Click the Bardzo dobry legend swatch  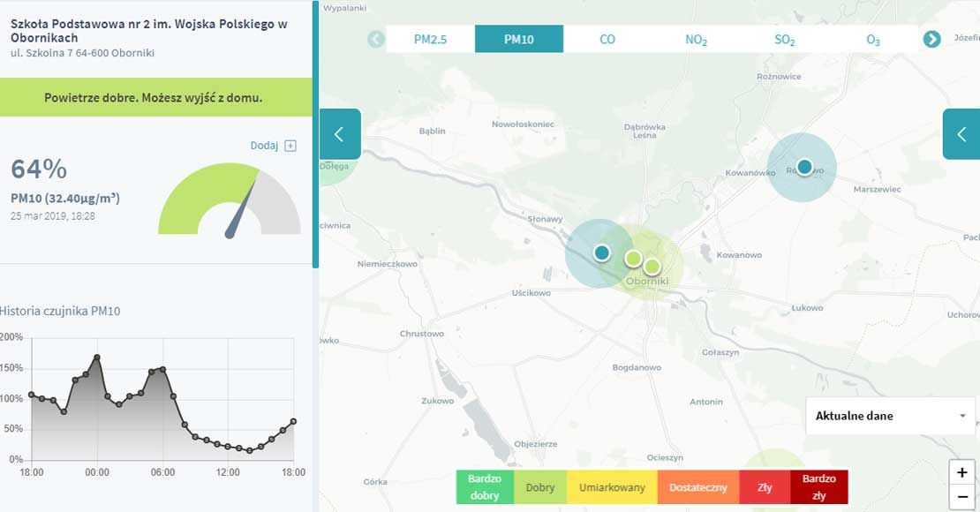[x=484, y=487]
